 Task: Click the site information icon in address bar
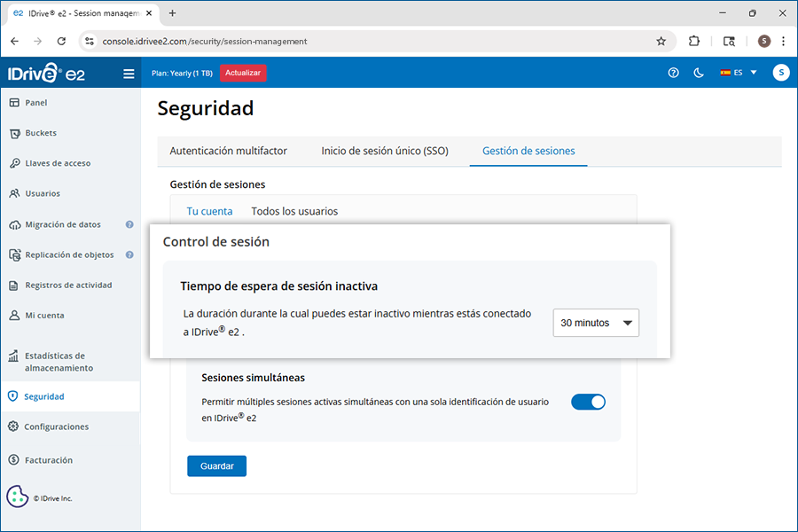click(x=90, y=42)
